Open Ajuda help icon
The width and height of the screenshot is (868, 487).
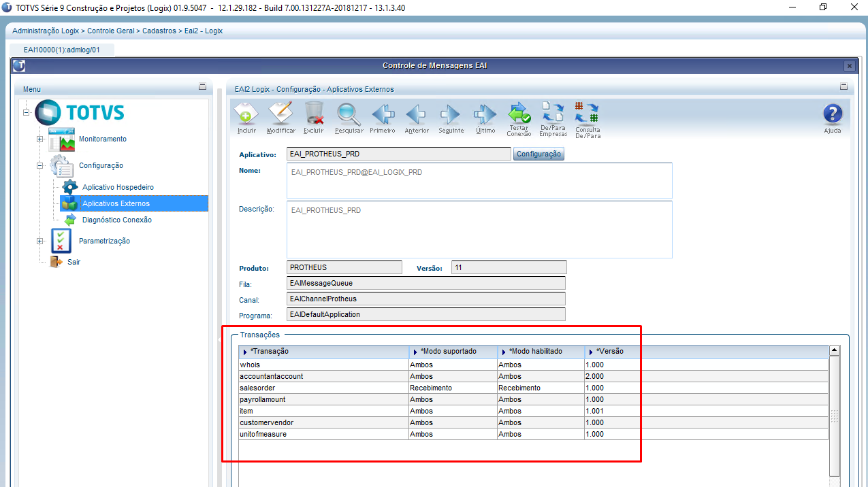coord(833,114)
